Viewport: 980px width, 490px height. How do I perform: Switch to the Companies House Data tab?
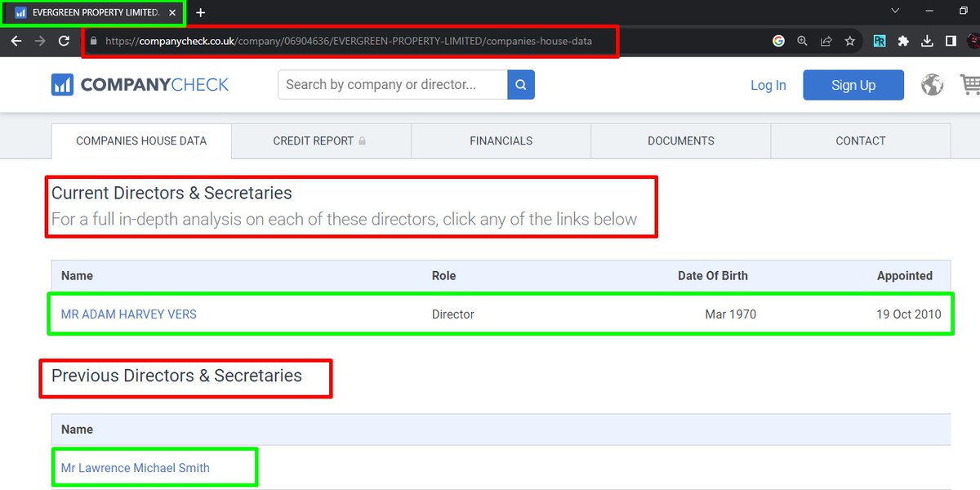click(x=141, y=141)
